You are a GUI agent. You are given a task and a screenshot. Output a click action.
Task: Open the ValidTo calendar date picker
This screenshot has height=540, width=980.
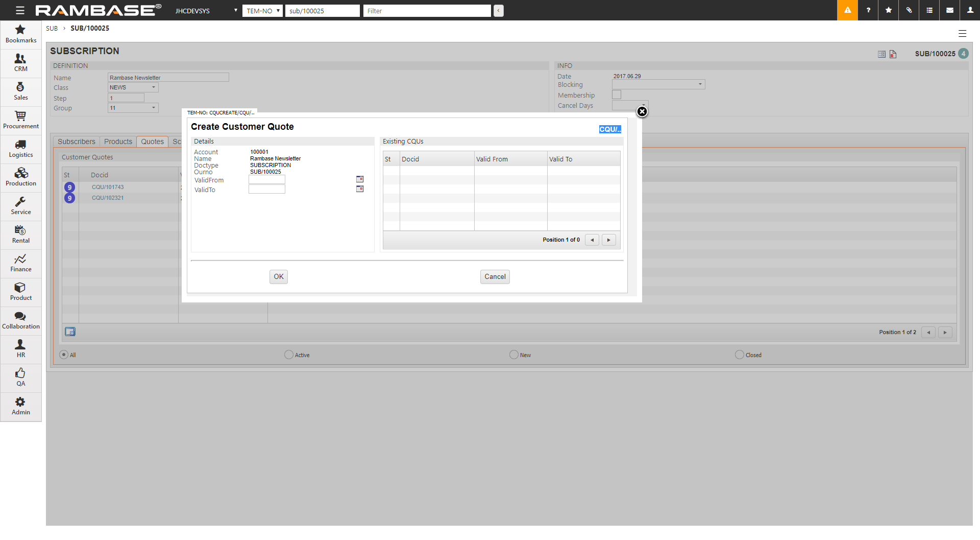360,189
